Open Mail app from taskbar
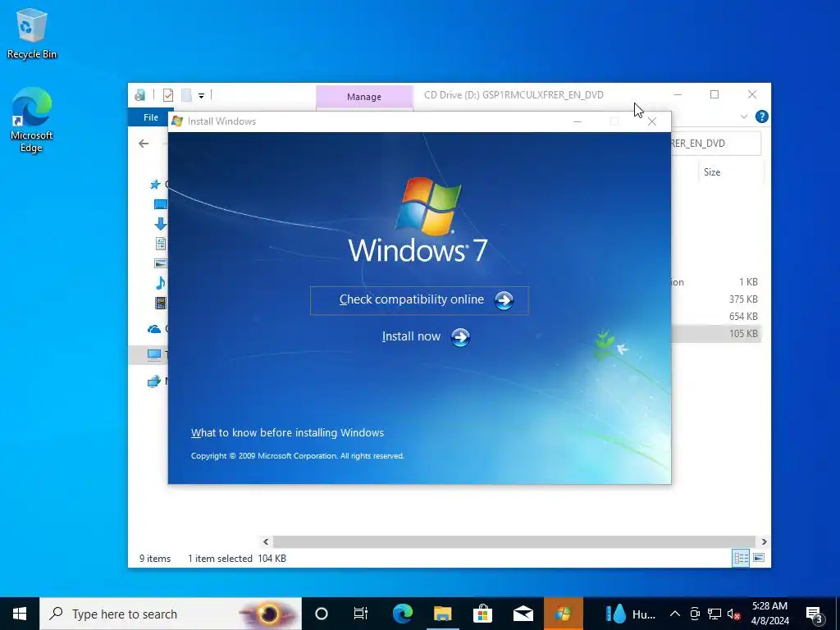The width and height of the screenshot is (840, 630). [523, 614]
